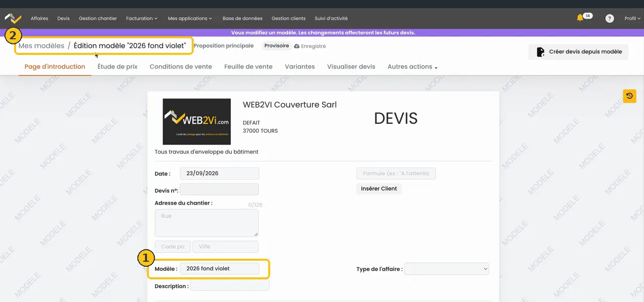Click the cloud Enregistré status icon
Screen dimensions: 644x302
coord(297,46)
